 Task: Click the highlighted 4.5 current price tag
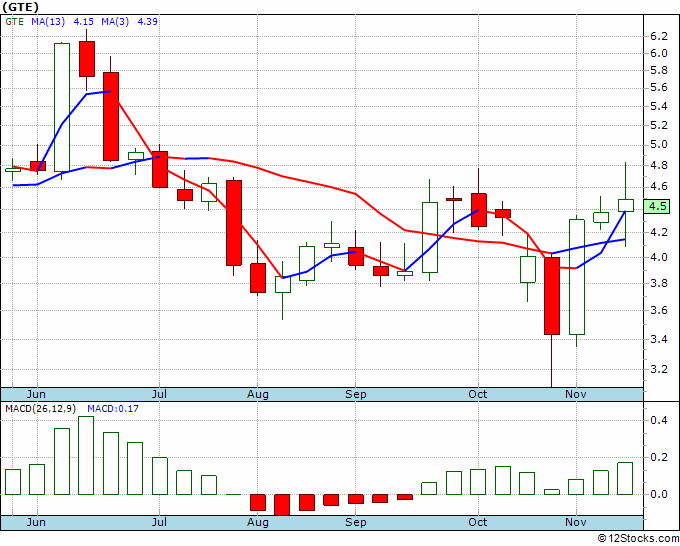[658, 206]
